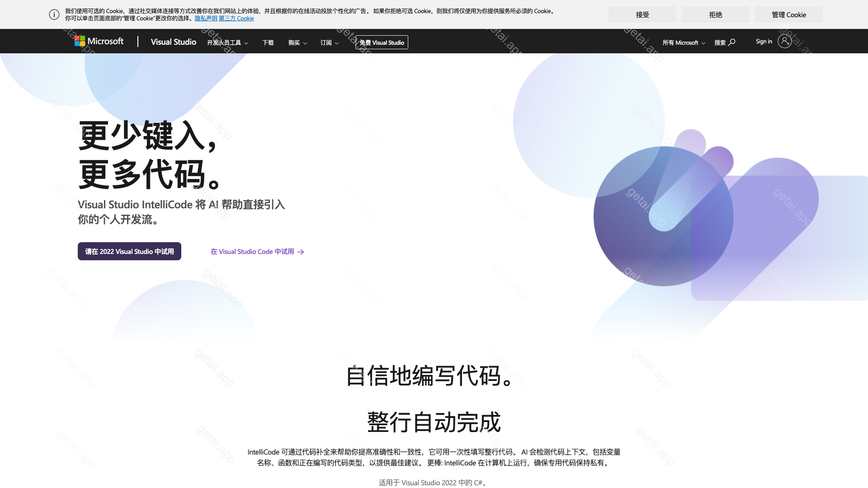Open 在 Visual Studio Code 中试用 link

257,252
